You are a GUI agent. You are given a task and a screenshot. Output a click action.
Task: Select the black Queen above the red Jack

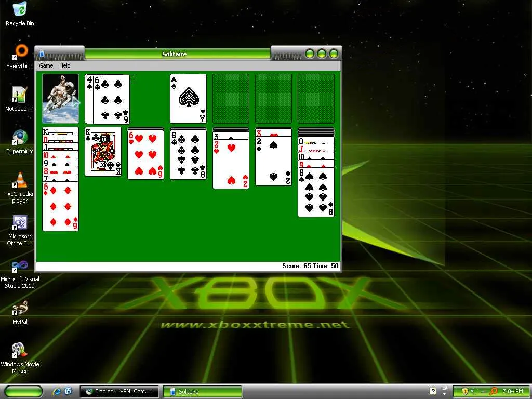point(316,140)
